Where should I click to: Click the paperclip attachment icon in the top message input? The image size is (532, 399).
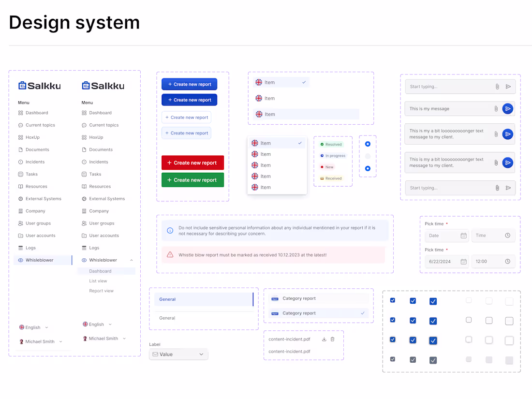[x=498, y=86]
